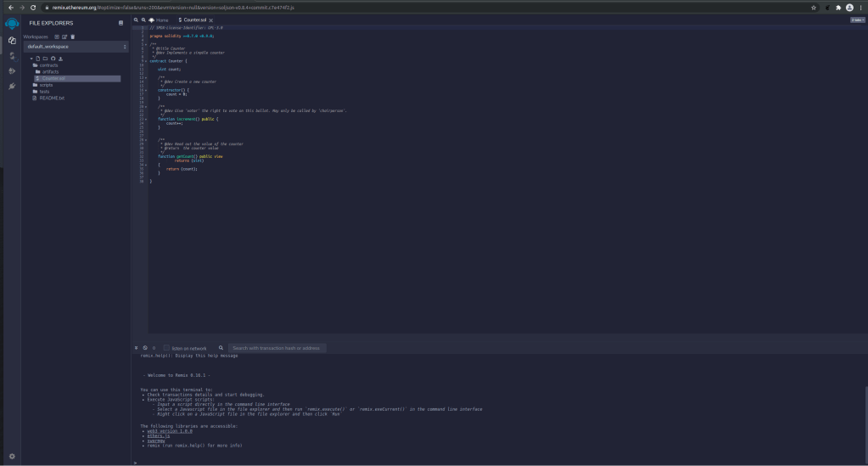Screen dimensions: 868x466
Task: Delete workspace using the trash icon
Action: tap(73, 36)
